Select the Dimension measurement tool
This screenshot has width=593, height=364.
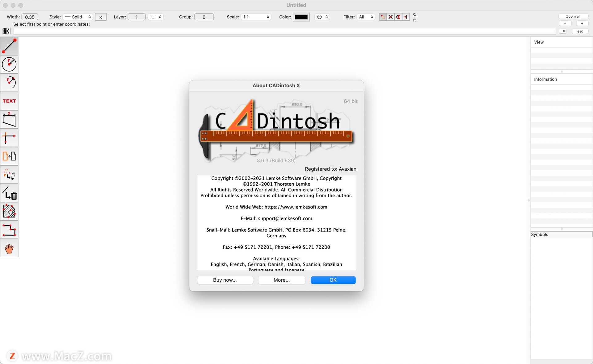point(9,119)
